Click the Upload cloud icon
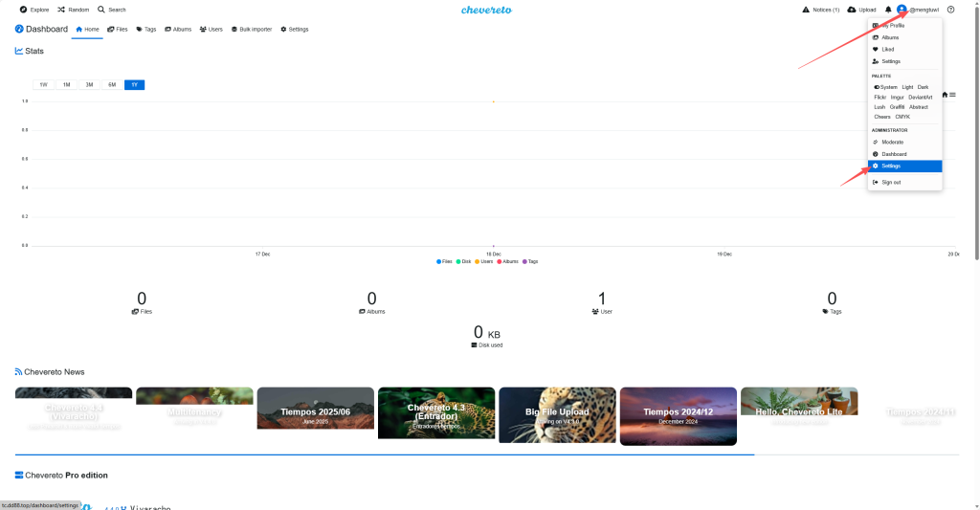 point(851,10)
